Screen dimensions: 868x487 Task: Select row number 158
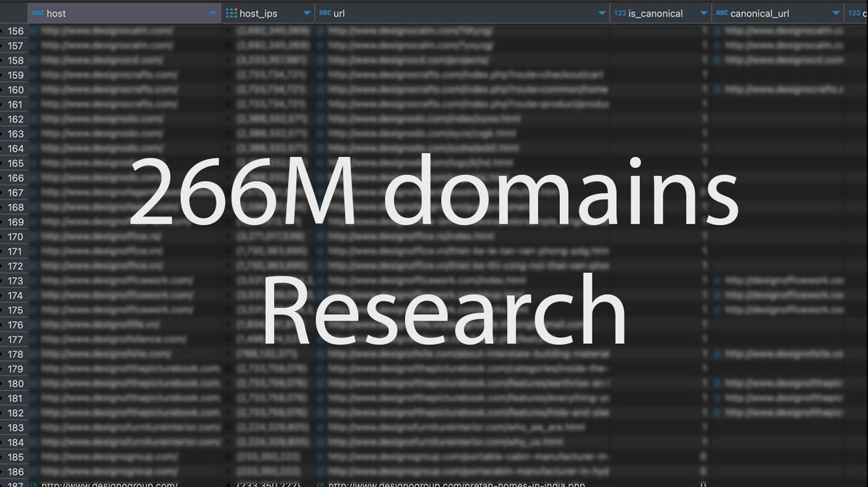pos(15,61)
